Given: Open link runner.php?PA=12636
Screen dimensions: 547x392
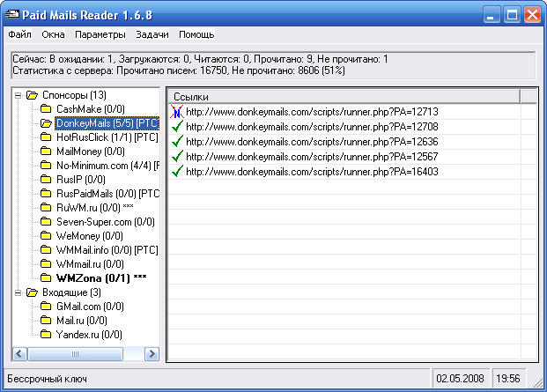Looking at the screenshot, I should [312, 142].
